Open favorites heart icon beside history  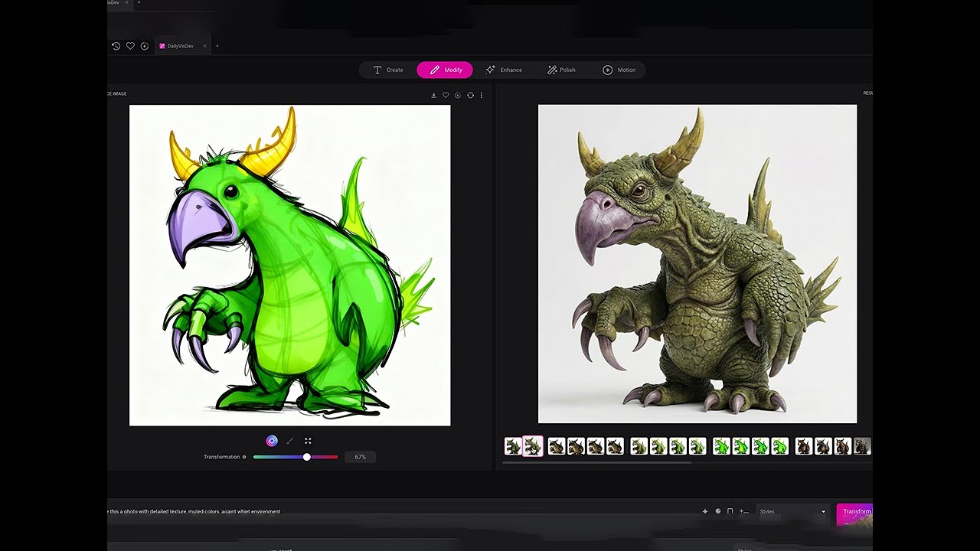tap(130, 46)
